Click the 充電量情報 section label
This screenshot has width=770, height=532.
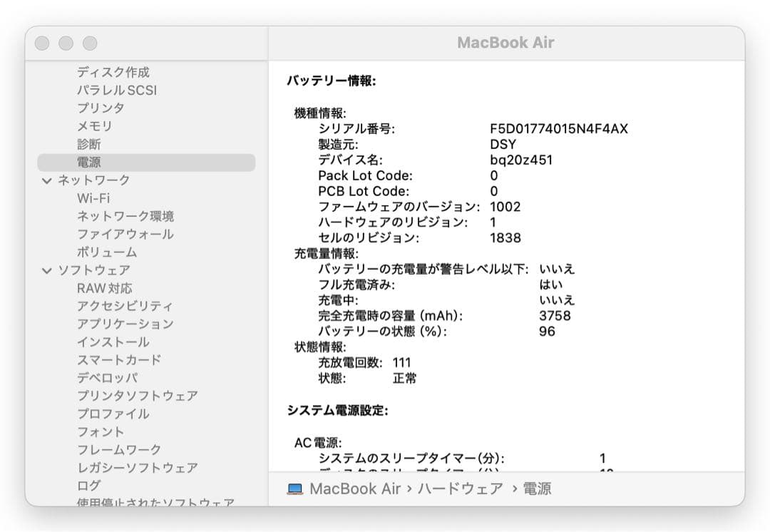tap(327, 254)
